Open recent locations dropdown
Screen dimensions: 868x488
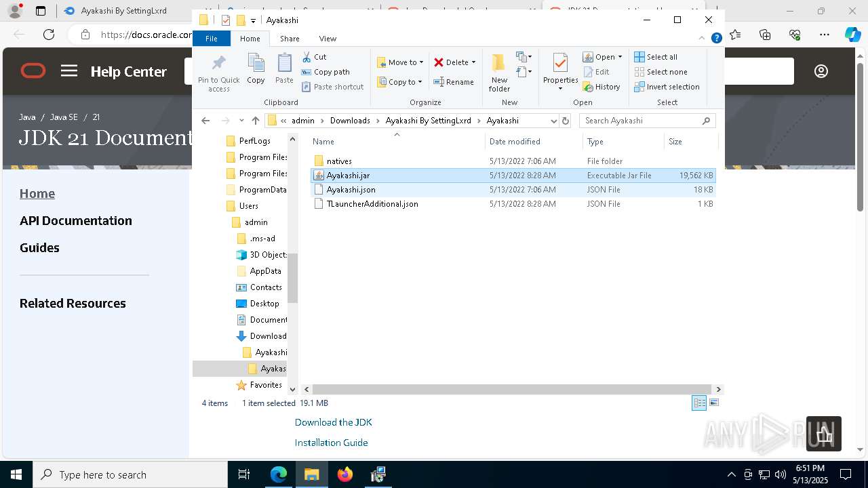point(241,121)
